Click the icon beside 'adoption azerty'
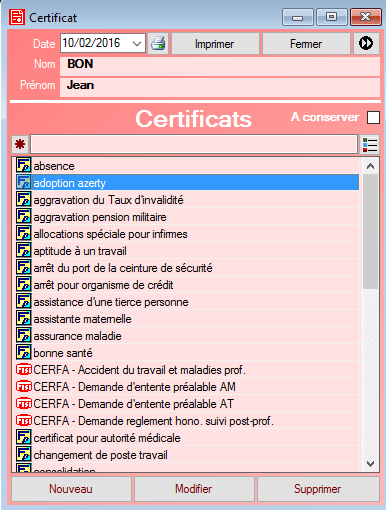The image size is (386, 510). 23,182
